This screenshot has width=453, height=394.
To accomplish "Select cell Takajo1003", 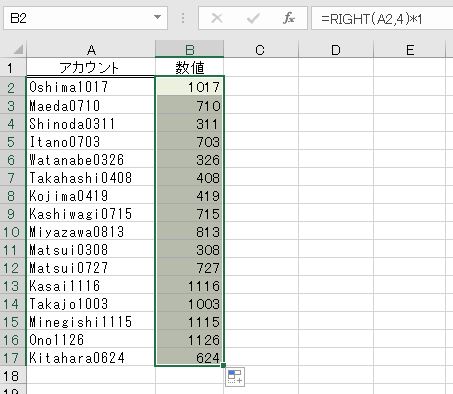I will [x=91, y=303].
